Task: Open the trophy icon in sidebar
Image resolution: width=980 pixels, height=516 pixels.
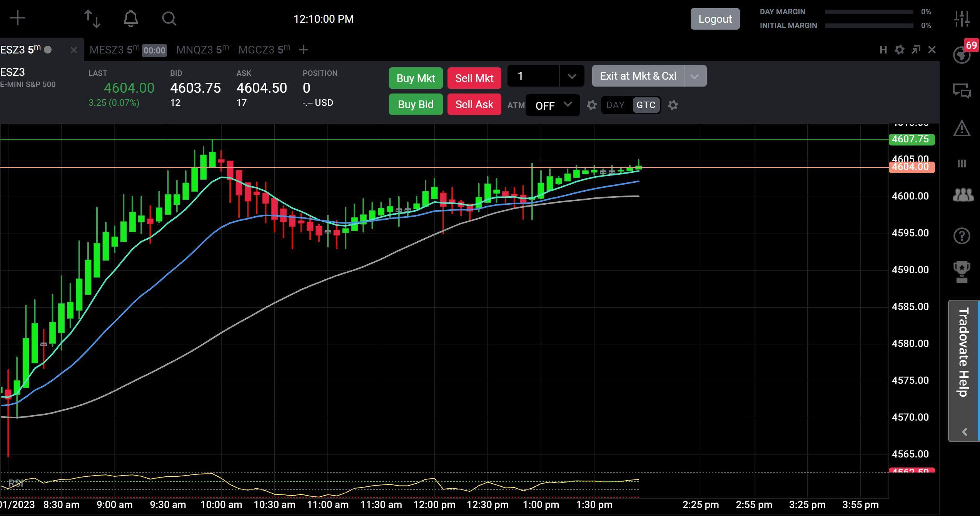Action: 962,271
